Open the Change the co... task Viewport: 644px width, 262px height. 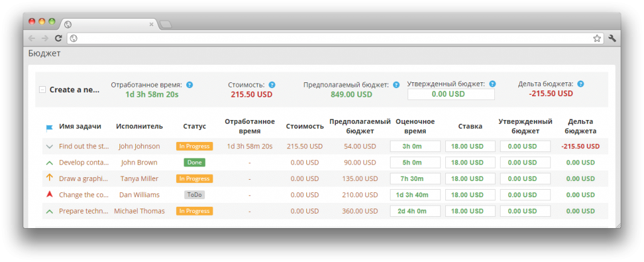tap(84, 195)
